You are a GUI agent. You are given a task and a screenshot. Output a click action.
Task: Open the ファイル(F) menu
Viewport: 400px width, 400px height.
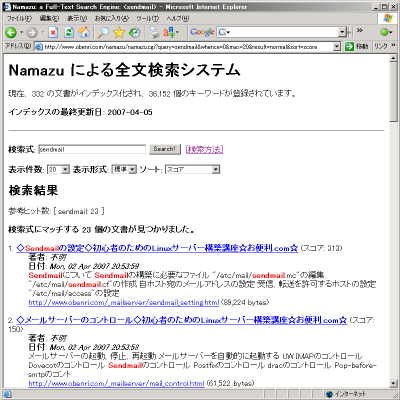pyautogui.click(x=19, y=18)
